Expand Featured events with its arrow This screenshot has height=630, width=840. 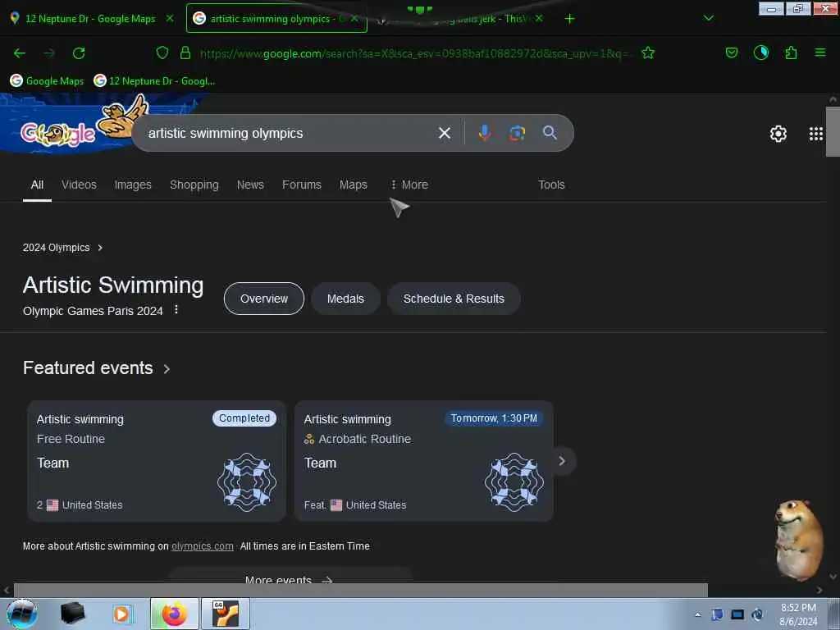tap(167, 369)
